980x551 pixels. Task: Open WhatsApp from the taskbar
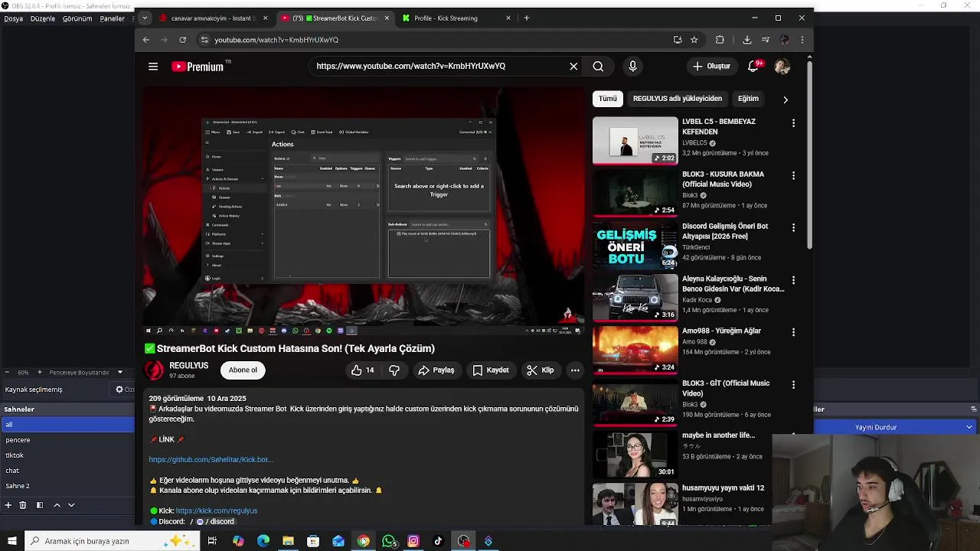pyautogui.click(x=389, y=541)
